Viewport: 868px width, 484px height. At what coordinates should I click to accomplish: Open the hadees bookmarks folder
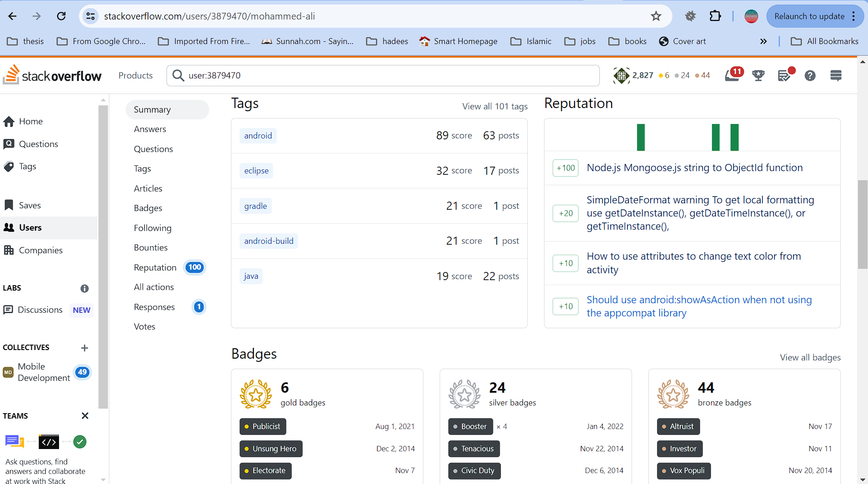(387, 41)
